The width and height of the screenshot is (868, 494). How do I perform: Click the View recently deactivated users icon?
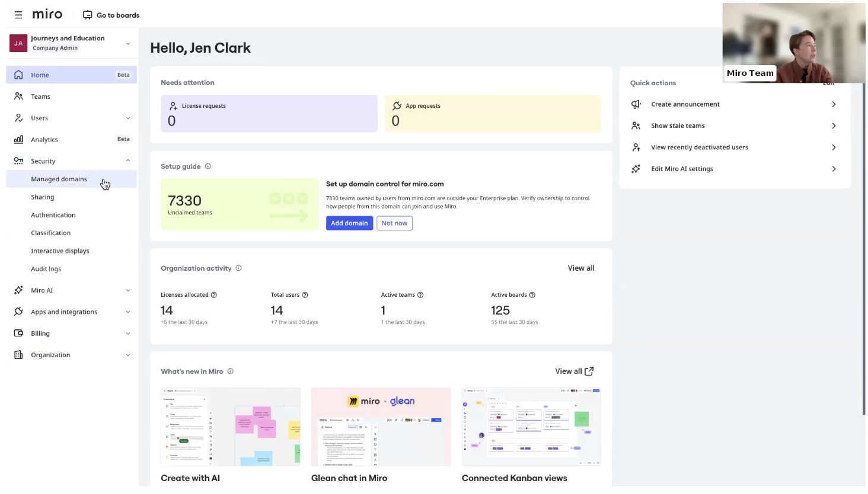[636, 147]
